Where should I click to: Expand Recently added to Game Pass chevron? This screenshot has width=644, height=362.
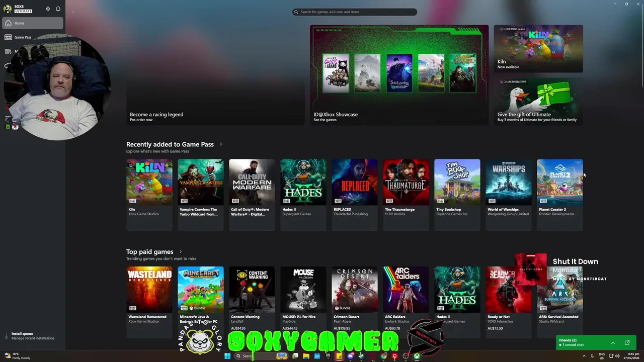pyautogui.click(x=220, y=144)
